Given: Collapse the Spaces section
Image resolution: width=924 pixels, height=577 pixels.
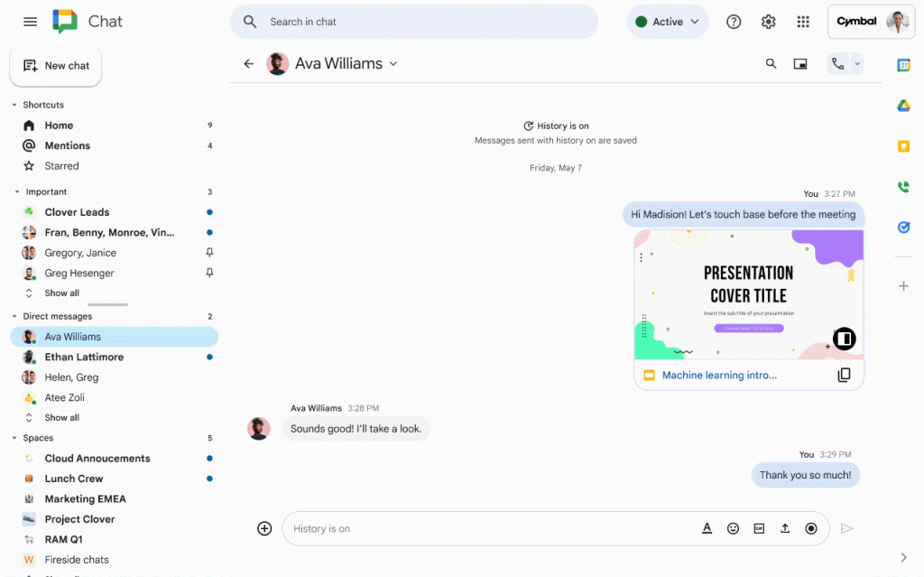Looking at the screenshot, I should tap(14, 438).
